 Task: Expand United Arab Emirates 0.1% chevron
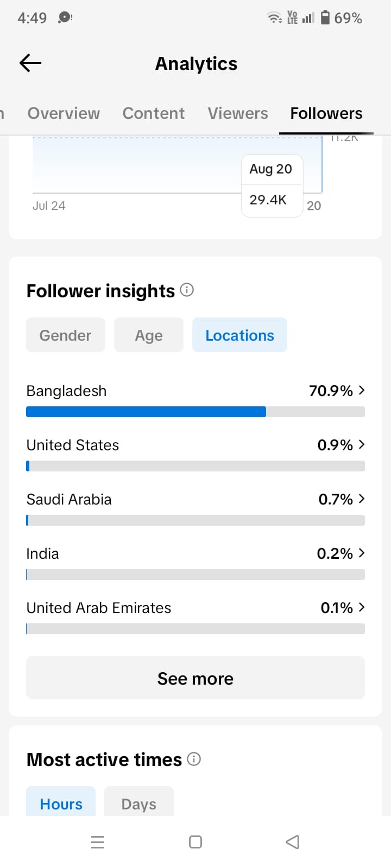click(362, 607)
